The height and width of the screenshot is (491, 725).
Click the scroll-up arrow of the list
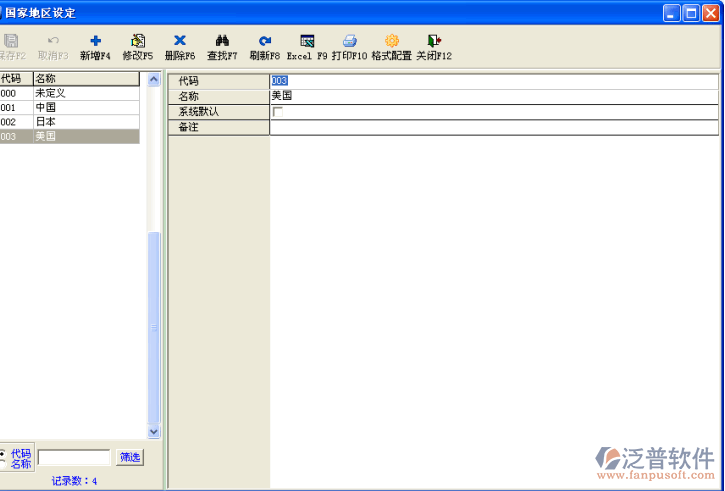[154, 79]
